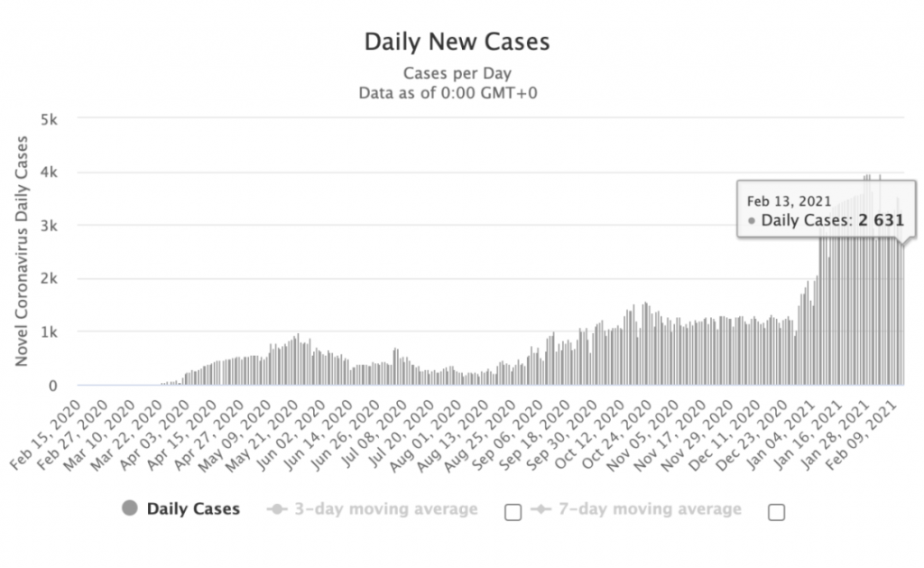
Task: Click the Daily Cases legend circle icon
Action: (130, 508)
